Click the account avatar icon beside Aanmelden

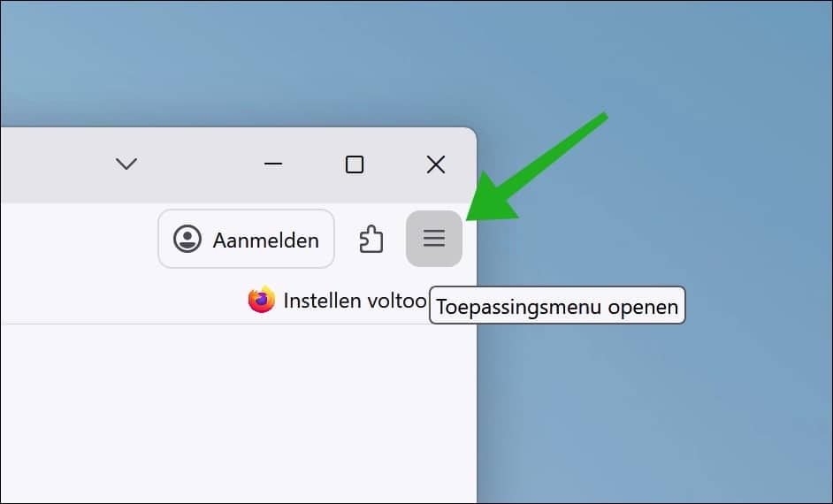[187, 239]
